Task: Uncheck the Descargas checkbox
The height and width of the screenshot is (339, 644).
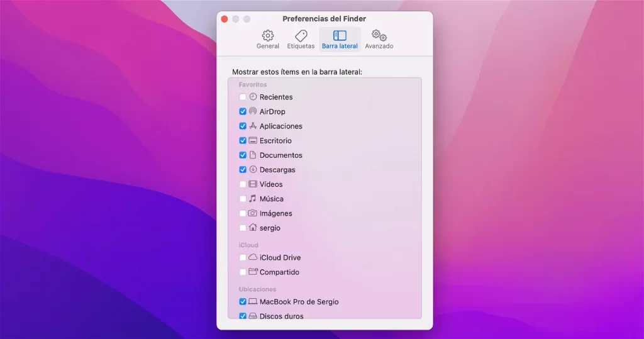Action: click(243, 170)
